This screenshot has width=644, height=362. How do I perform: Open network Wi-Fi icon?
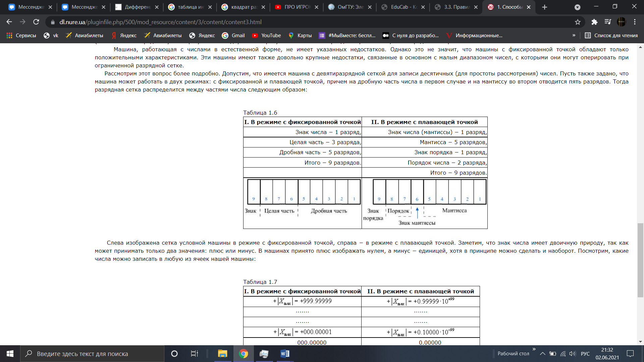pyautogui.click(x=563, y=354)
